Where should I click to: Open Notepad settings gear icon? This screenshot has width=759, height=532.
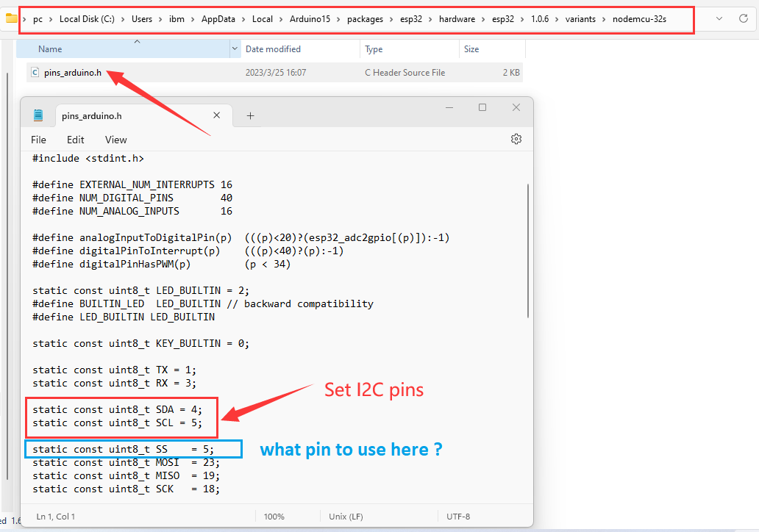click(516, 140)
